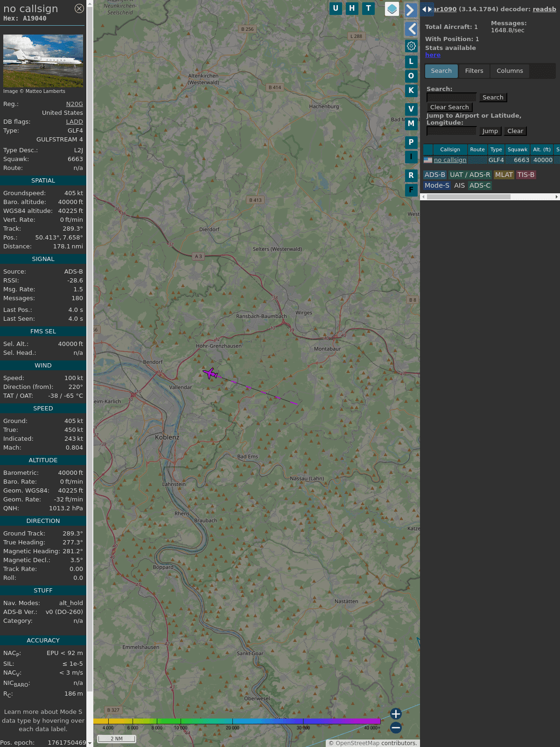Click the settings gear icon

(411, 46)
